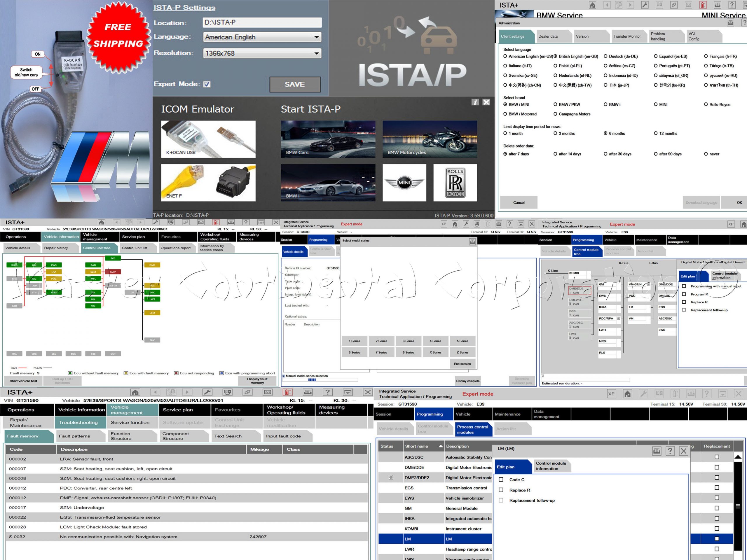Click the home icon in the process control modules window
Screen dimensions: 747x560
(x=627, y=393)
